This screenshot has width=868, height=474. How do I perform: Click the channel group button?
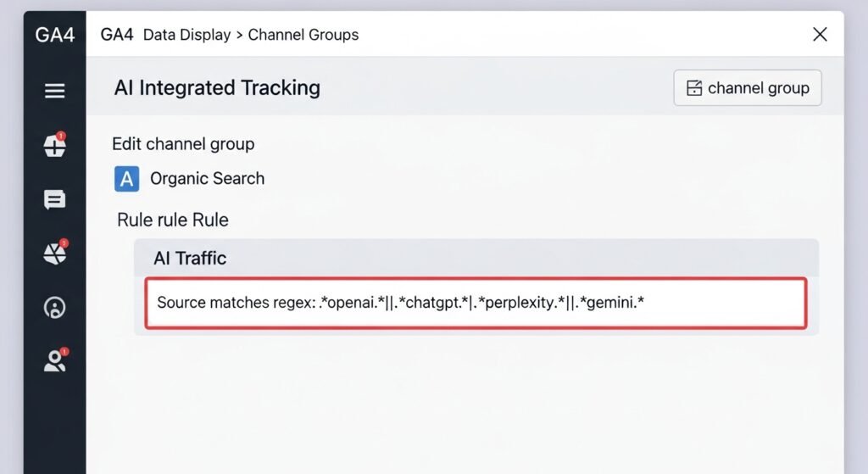tap(748, 88)
